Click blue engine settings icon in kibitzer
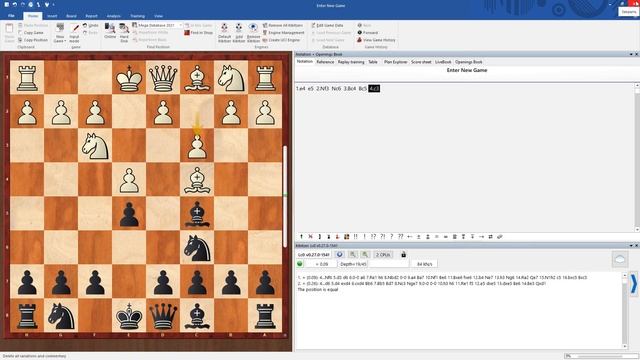 tap(339, 255)
